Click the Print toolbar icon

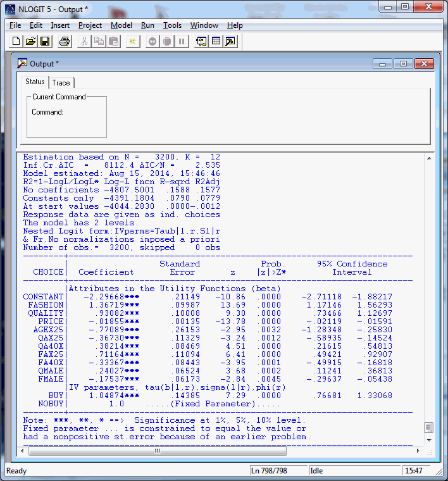(65, 41)
